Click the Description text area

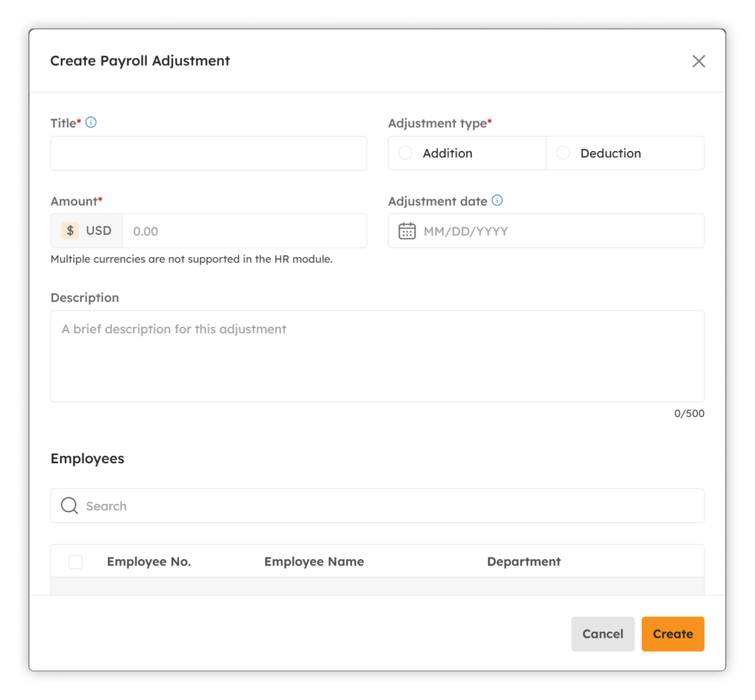coord(377,357)
